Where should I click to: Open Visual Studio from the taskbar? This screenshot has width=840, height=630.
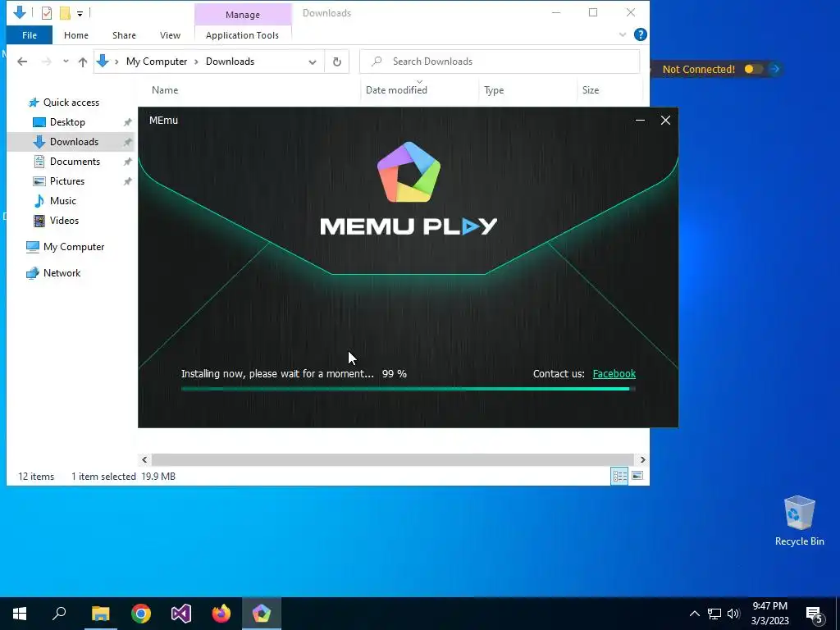[x=181, y=614]
